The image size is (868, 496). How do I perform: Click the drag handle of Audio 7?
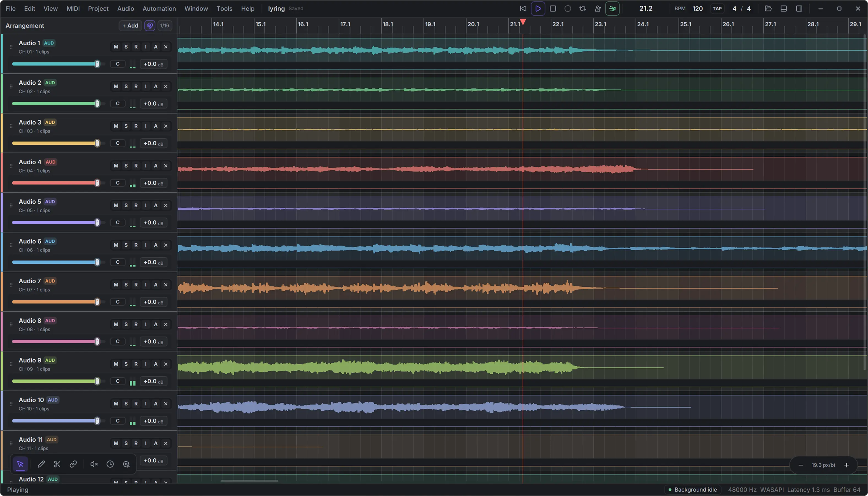click(11, 285)
